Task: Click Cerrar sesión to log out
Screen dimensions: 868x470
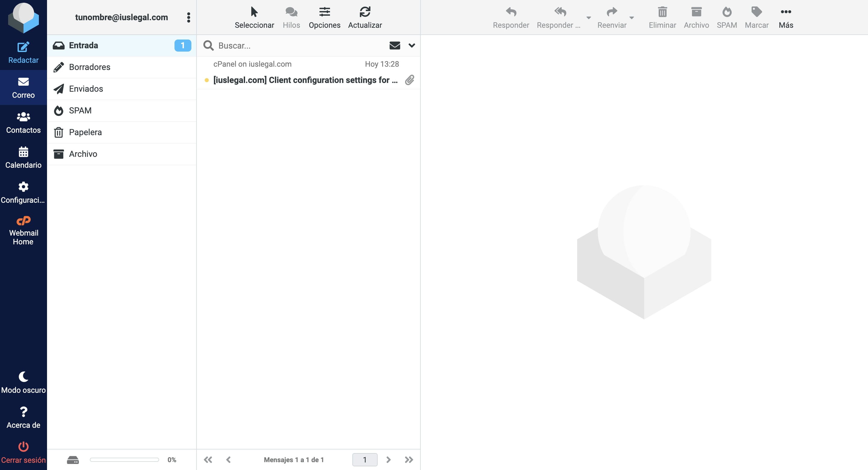Action: [x=23, y=453]
